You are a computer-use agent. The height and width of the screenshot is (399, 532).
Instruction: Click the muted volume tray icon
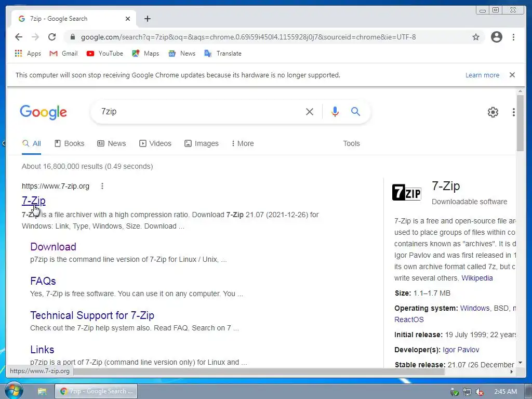480,392
